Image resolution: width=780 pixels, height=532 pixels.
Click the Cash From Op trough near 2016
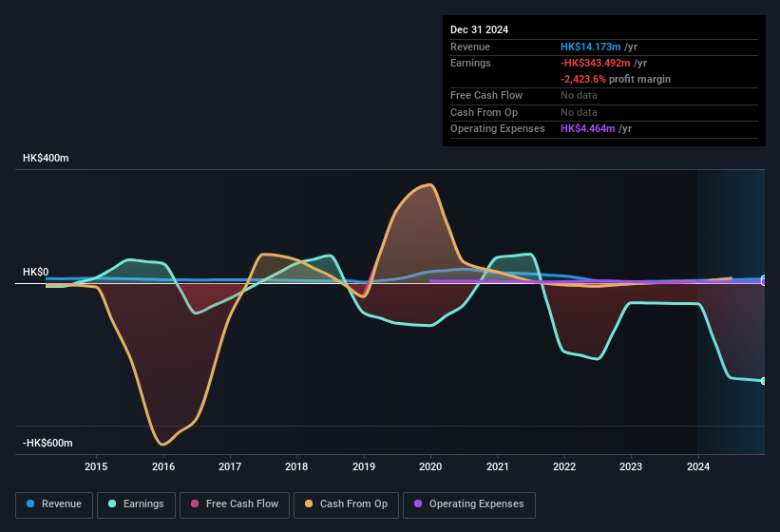pyautogui.click(x=162, y=444)
